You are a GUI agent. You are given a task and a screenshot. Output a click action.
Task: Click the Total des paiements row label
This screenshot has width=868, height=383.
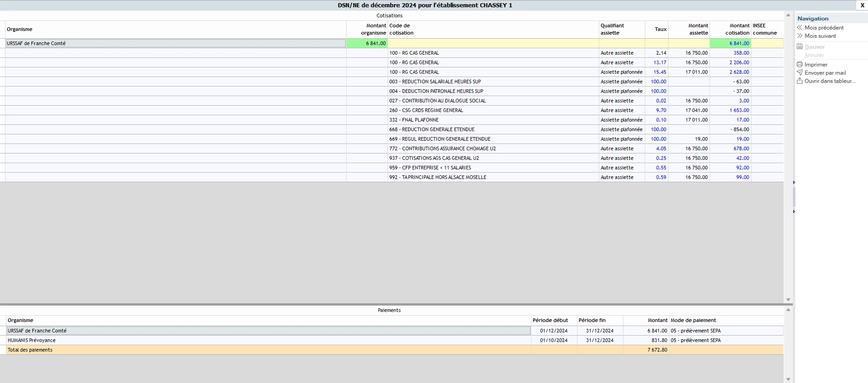point(30,350)
